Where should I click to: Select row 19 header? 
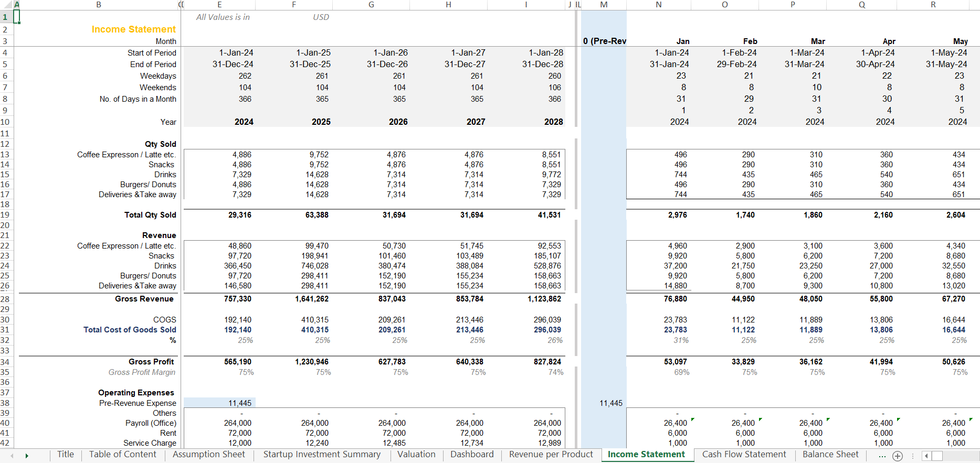[x=5, y=215]
